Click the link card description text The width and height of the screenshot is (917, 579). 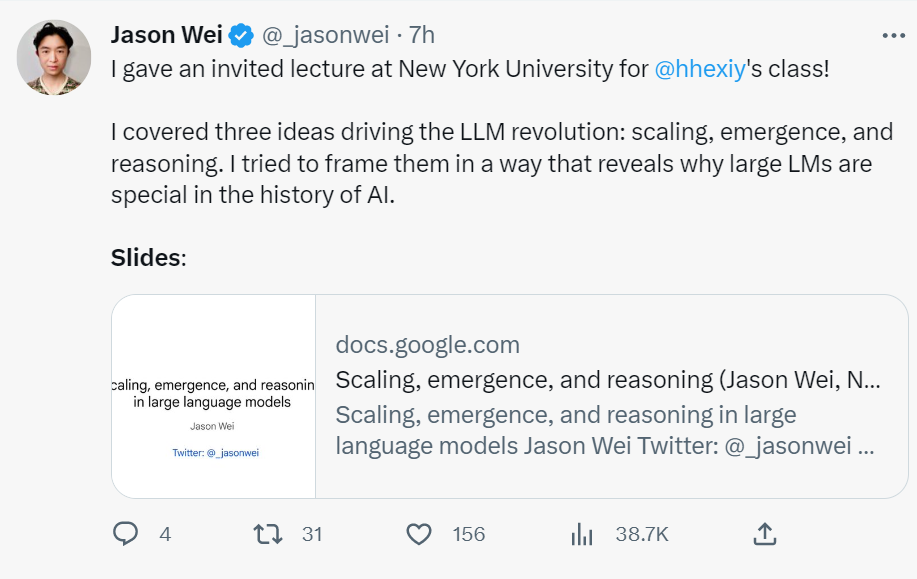tap(605, 430)
